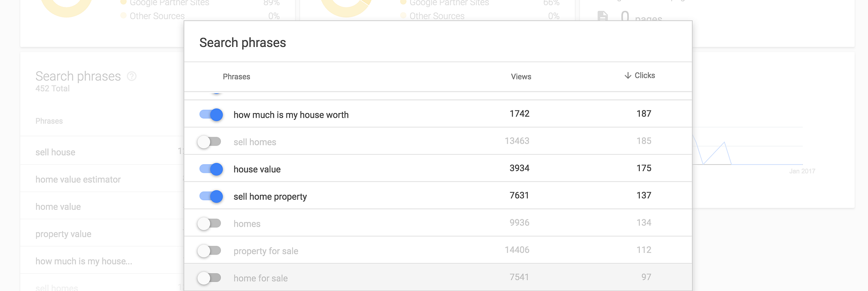The height and width of the screenshot is (291, 868).
Task: Enable the 'home for sale' toggle
Action: (209, 278)
